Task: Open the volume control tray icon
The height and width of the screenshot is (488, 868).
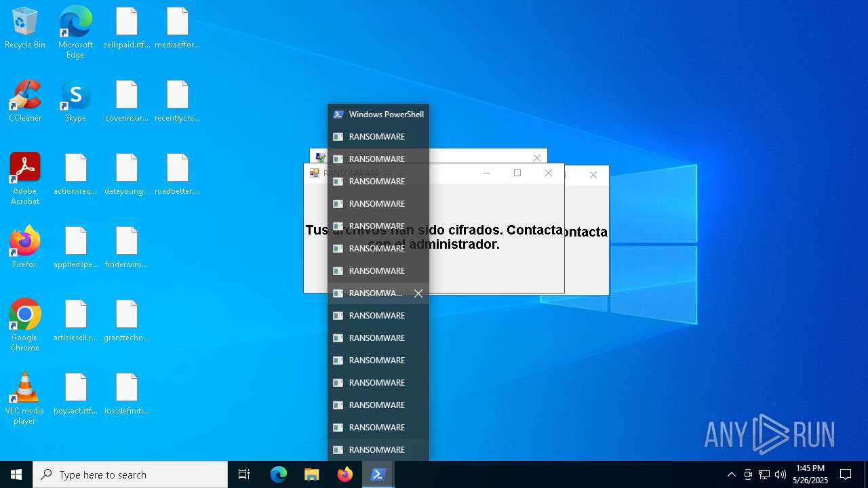Action: click(781, 474)
